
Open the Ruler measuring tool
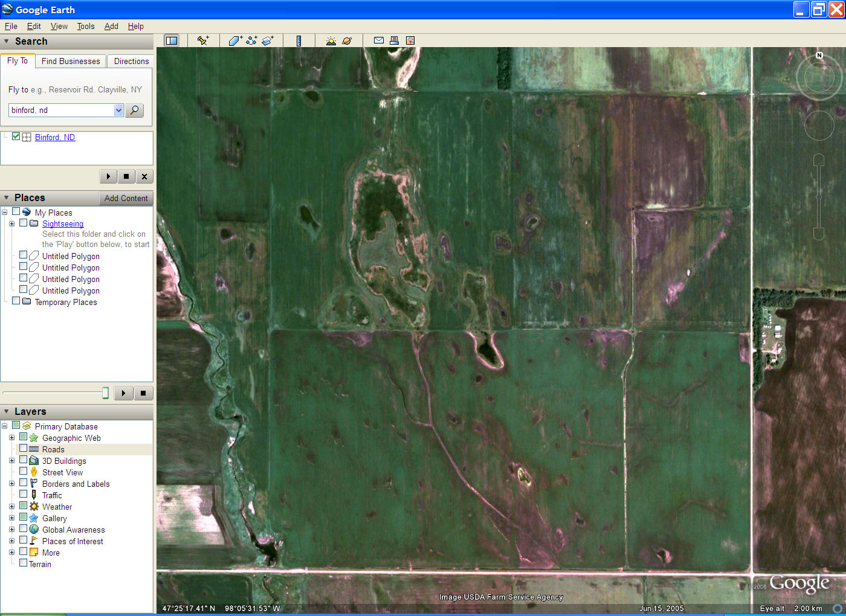click(299, 40)
